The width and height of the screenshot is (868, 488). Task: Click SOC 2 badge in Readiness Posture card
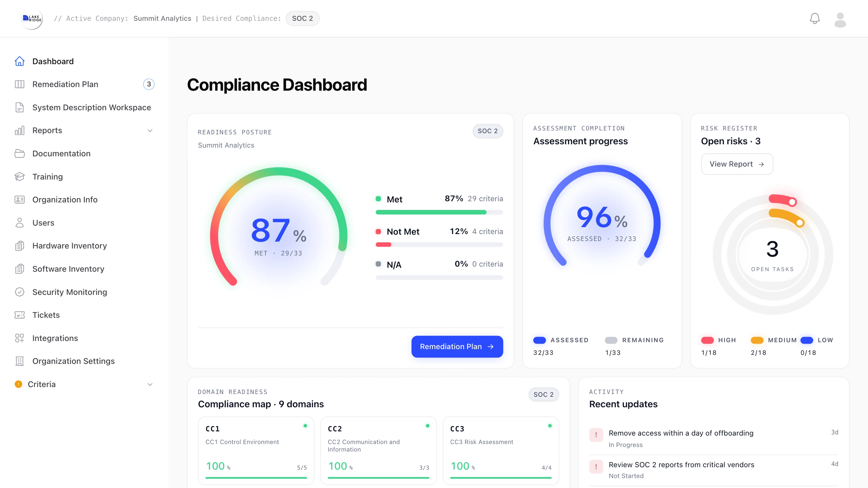(488, 131)
